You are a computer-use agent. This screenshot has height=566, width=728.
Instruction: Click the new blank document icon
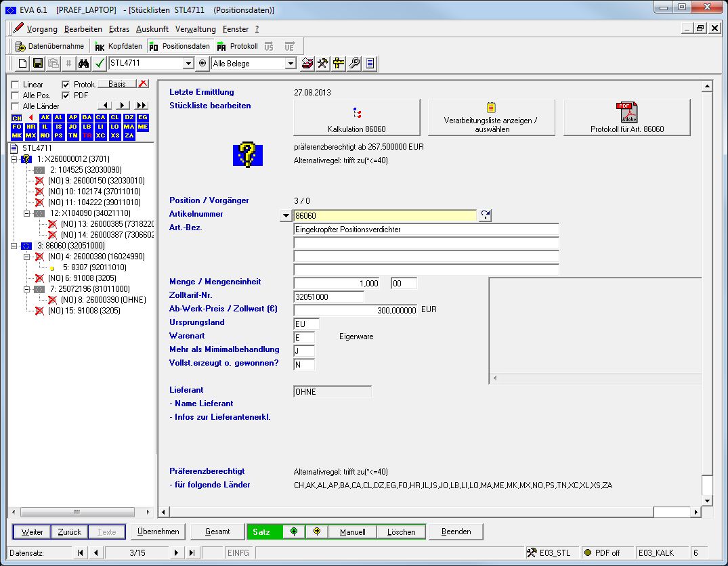tap(23, 64)
